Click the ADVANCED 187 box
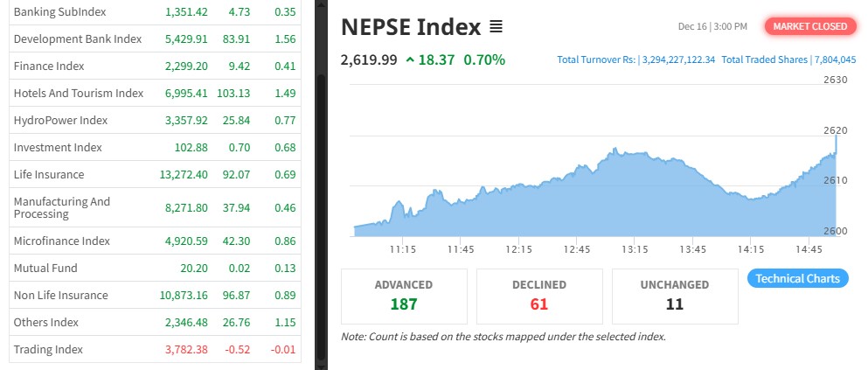 (404, 296)
